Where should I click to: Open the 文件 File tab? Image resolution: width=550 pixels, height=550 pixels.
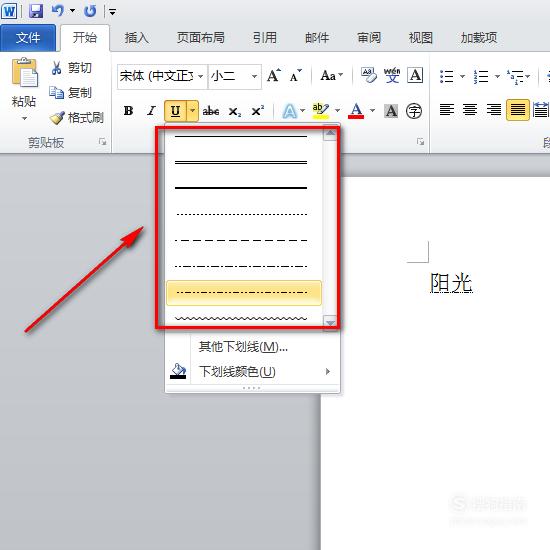click(28, 38)
